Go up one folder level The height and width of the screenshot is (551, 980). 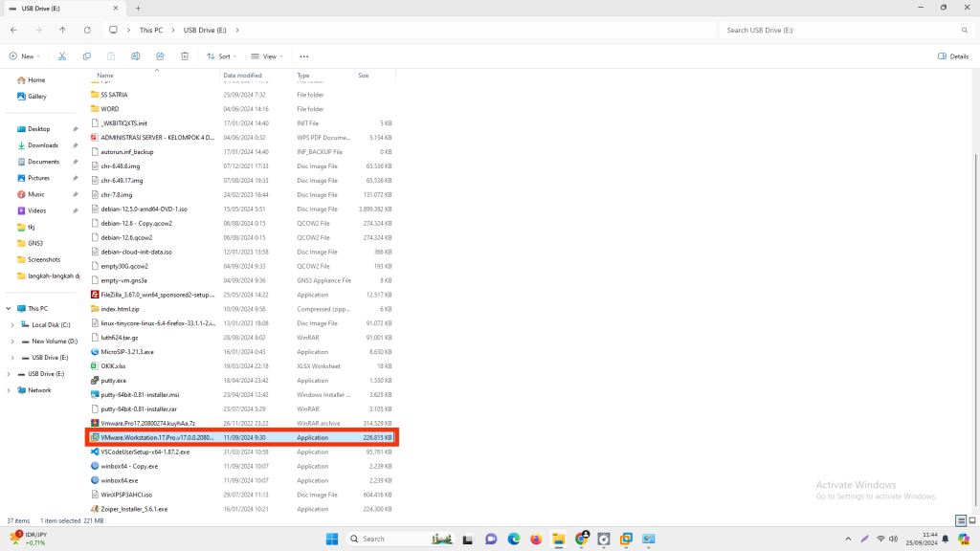point(61,30)
